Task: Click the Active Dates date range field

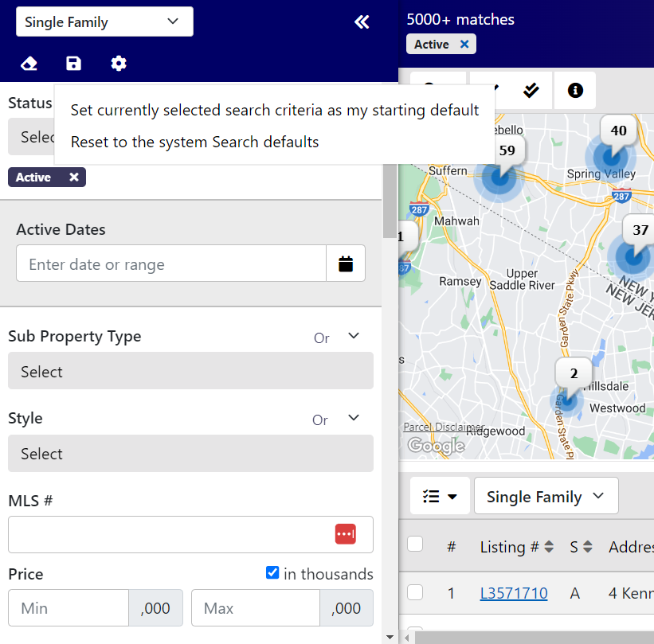Action: point(171,263)
